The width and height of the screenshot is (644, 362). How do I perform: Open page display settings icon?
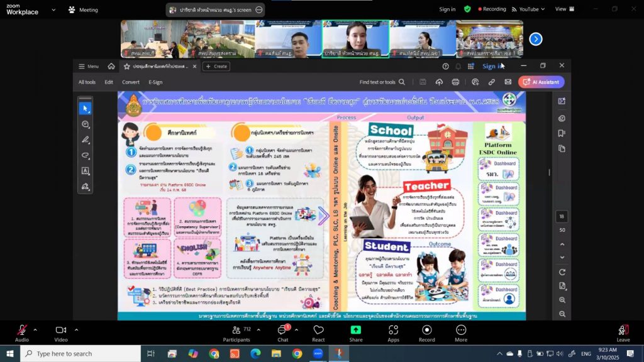pos(562,286)
